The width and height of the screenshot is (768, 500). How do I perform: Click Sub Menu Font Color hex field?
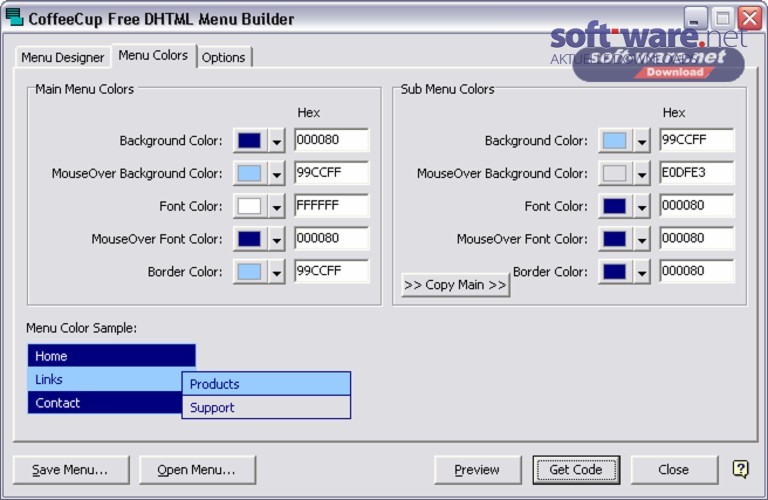pyautogui.click(x=696, y=206)
